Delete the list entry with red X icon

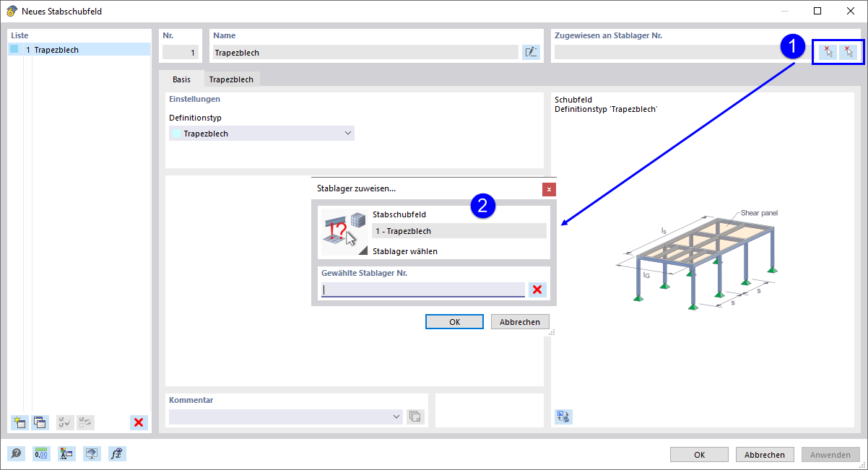coord(139,422)
